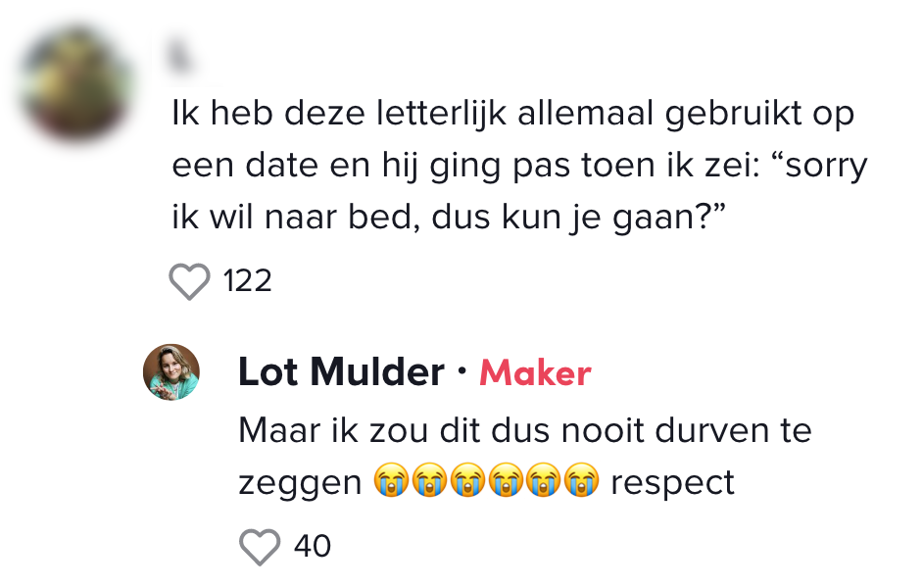Open Lot Mulder's profile picture

coord(171,372)
